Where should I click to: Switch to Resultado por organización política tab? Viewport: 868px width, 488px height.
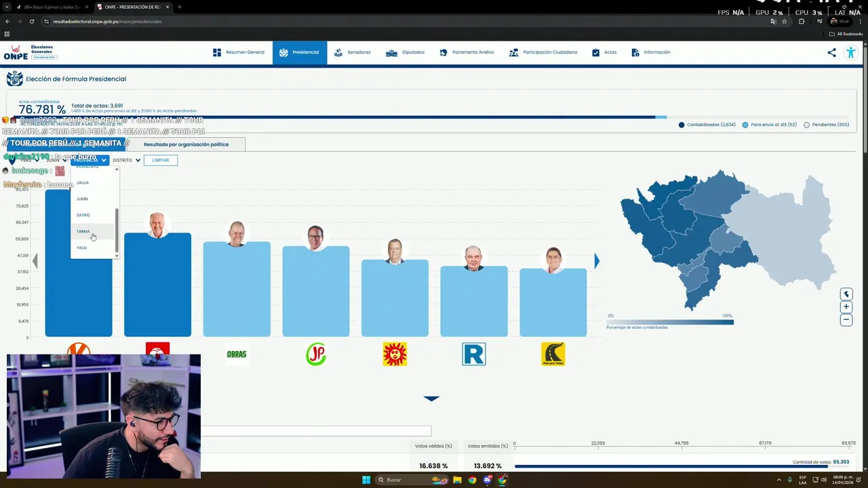(x=186, y=144)
